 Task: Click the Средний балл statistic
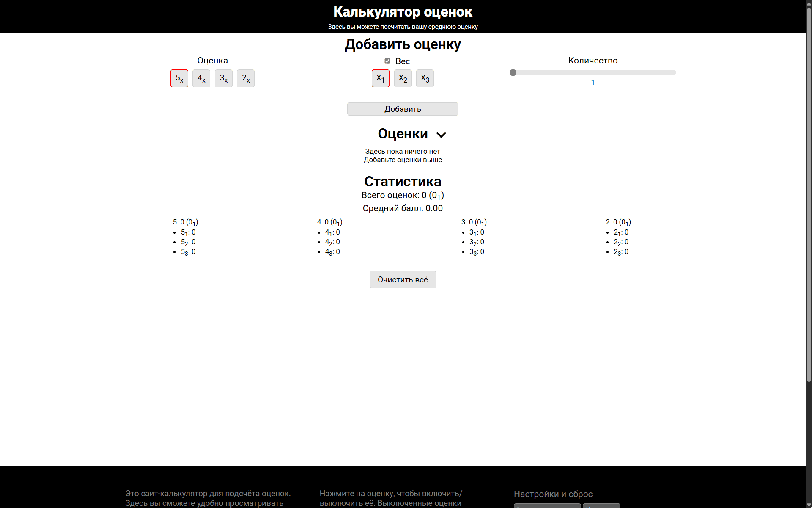point(403,208)
